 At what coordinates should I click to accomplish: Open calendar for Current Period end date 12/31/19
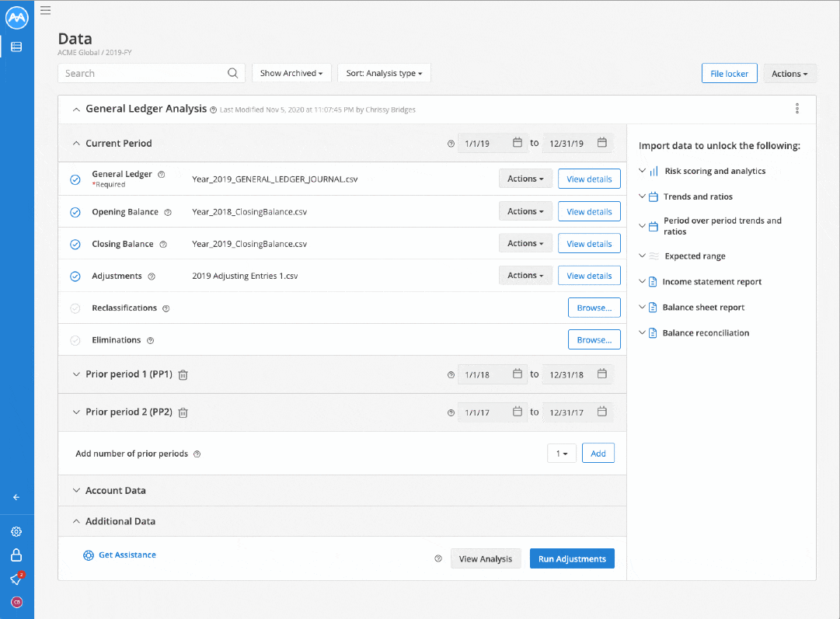pyautogui.click(x=602, y=142)
